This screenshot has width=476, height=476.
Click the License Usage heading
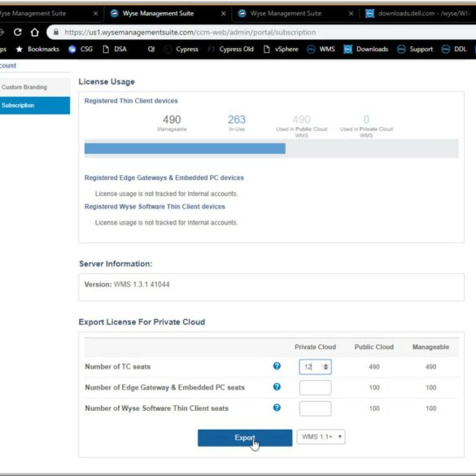coord(107,81)
